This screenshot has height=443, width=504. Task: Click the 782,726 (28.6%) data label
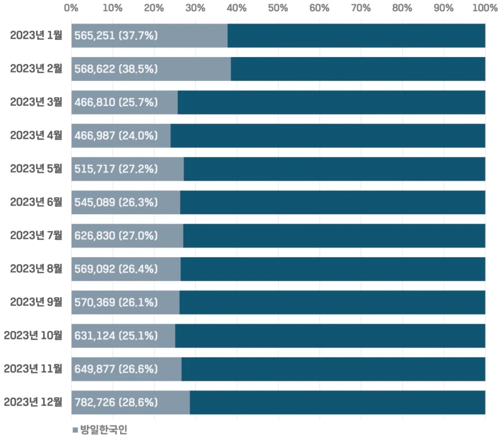tap(116, 402)
